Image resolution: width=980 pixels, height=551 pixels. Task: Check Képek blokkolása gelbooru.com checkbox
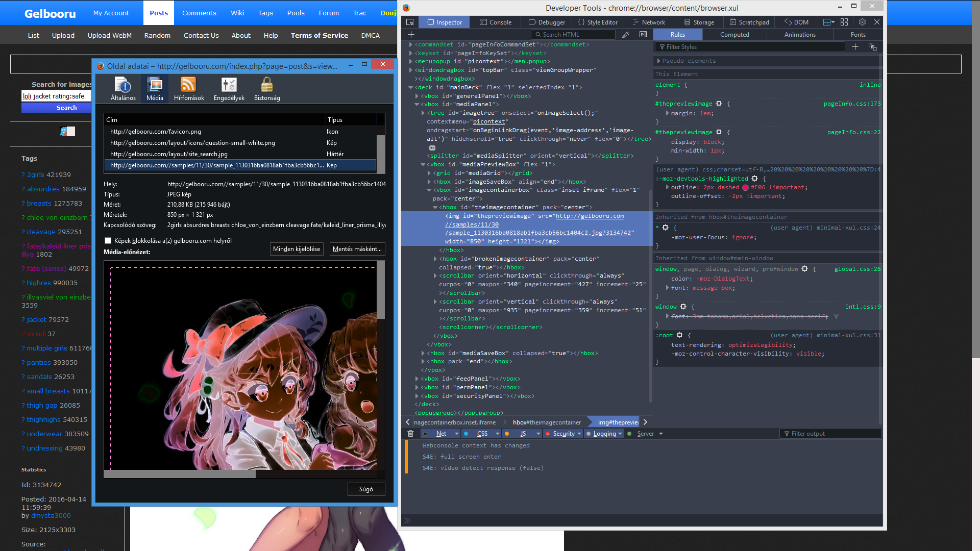coord(108,241)
